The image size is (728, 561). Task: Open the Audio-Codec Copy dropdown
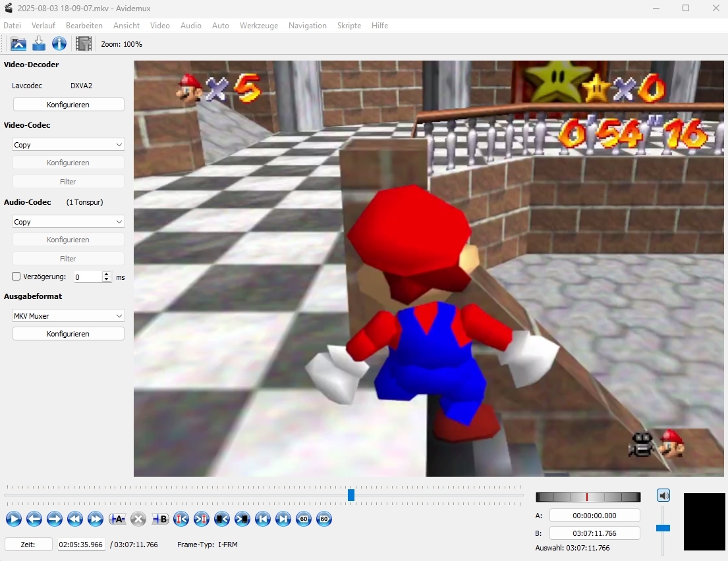pos(69,222)
